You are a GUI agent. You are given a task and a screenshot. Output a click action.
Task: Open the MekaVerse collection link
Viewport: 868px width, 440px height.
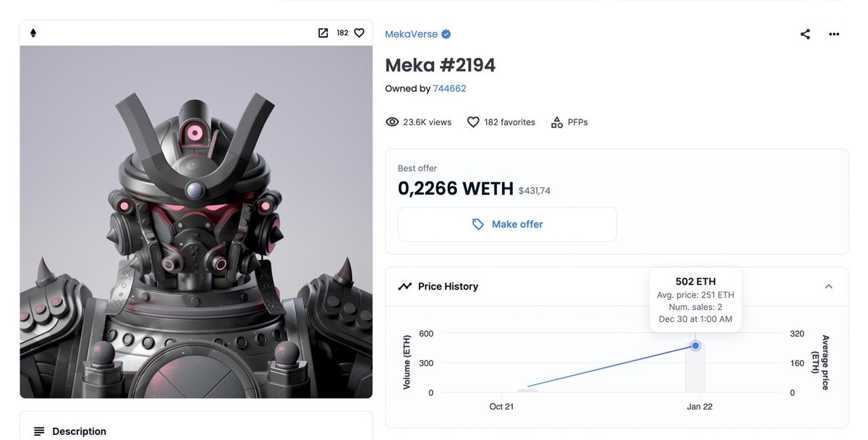411,34
